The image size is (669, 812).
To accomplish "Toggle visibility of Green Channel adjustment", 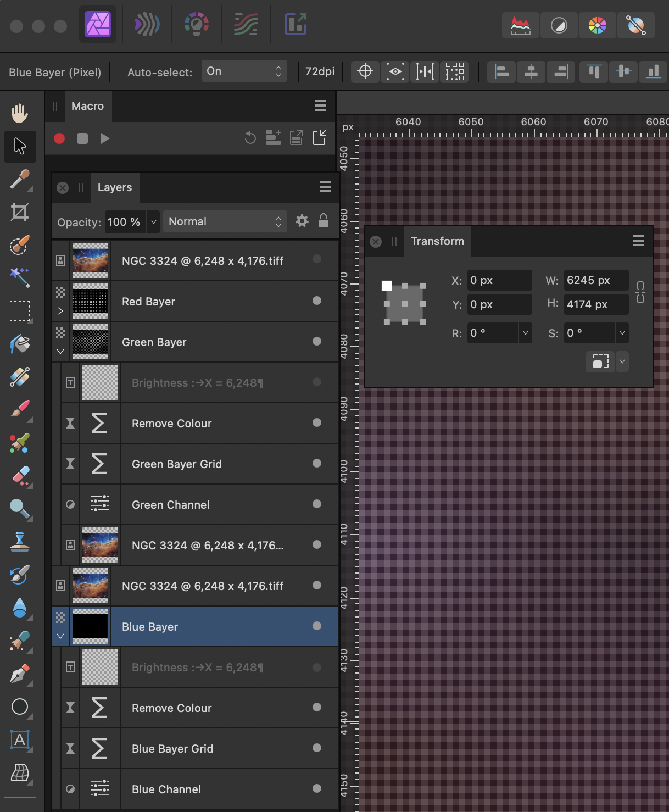I will (x=317, y=504).
